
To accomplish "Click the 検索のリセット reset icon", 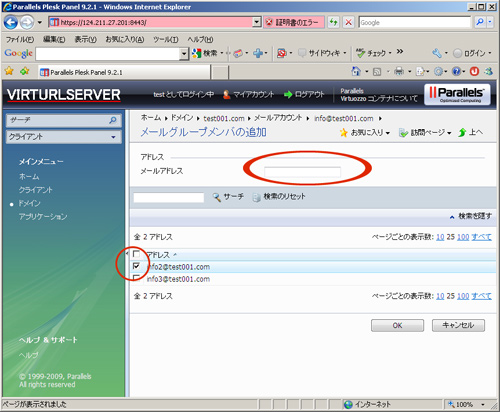I will tap(257, 197).
